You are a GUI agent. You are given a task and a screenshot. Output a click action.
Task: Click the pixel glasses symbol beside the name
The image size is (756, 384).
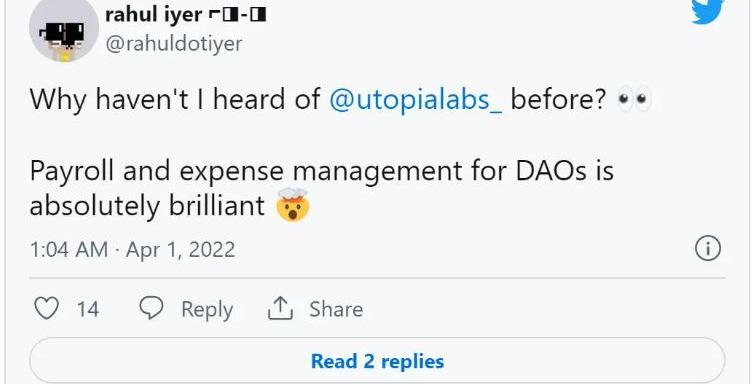tap(237, 15)
